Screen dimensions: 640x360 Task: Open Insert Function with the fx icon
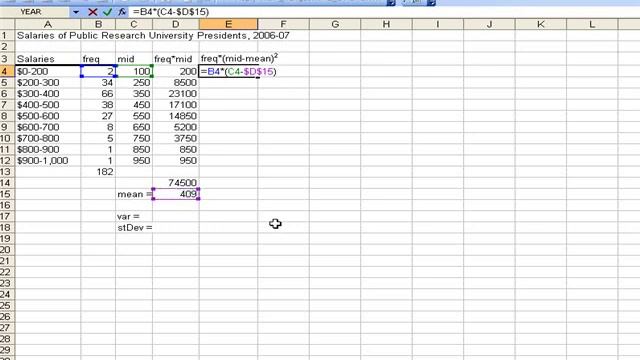point(122,12)
